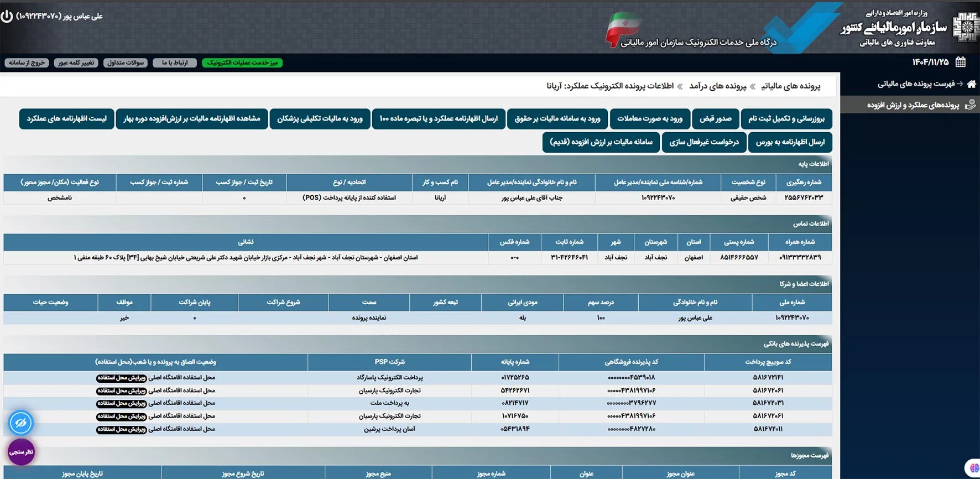Click the hand icon beside پرونده‌های عملکرد و ارزش افزوده
Screen dimensions: 980x479
(970, 105)
